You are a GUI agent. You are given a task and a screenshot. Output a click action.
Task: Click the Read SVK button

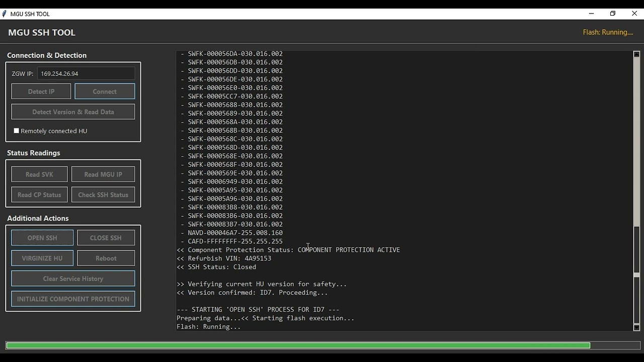[x=39, y=174]
